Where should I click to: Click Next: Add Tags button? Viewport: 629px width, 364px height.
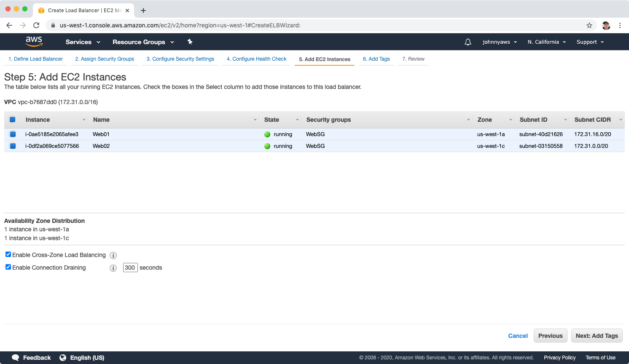tap(597, 336)
